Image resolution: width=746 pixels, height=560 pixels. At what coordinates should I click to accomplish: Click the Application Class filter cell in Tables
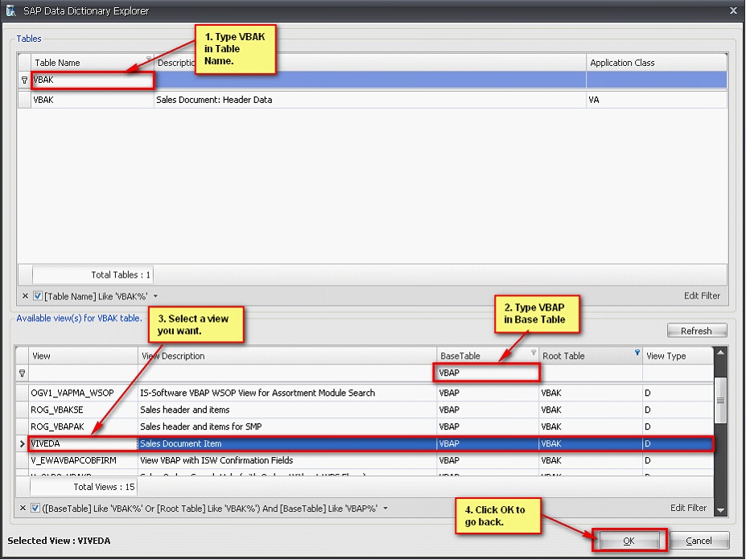coord(657,80)
